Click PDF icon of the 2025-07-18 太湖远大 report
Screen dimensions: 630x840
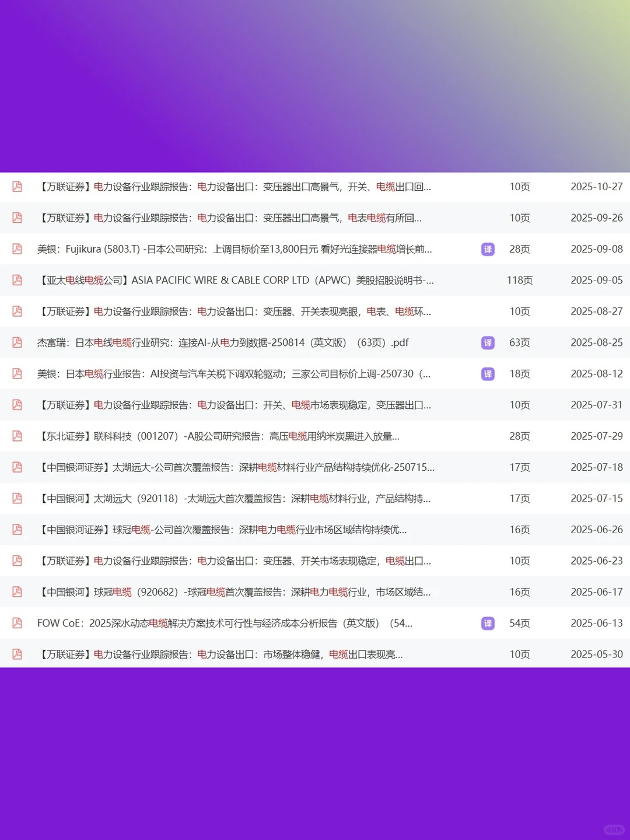[x=17, y=467]
